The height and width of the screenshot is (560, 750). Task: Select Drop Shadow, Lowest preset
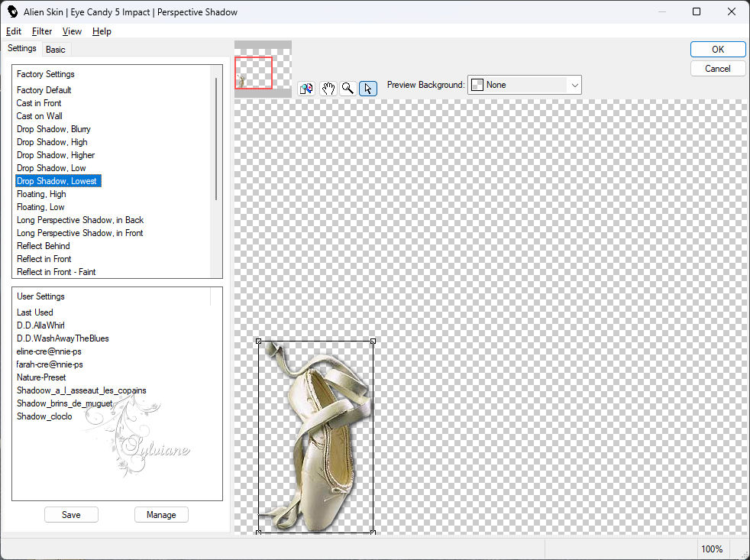click(x=58, y=181)
